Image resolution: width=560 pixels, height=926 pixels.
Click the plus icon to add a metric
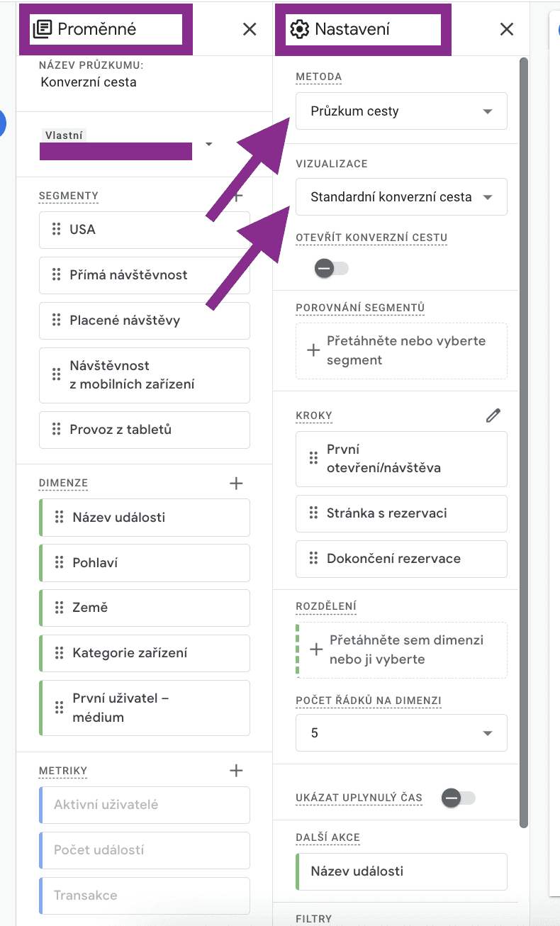coord(237,771)
